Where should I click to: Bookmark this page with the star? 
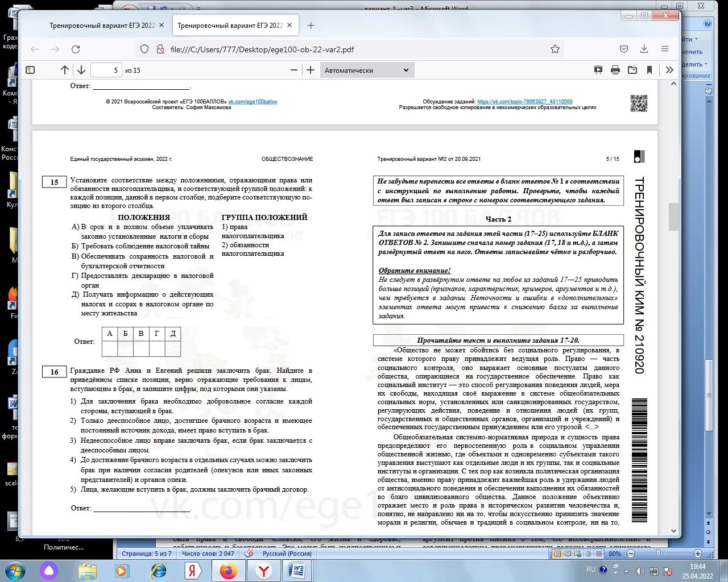coord(555,49)
